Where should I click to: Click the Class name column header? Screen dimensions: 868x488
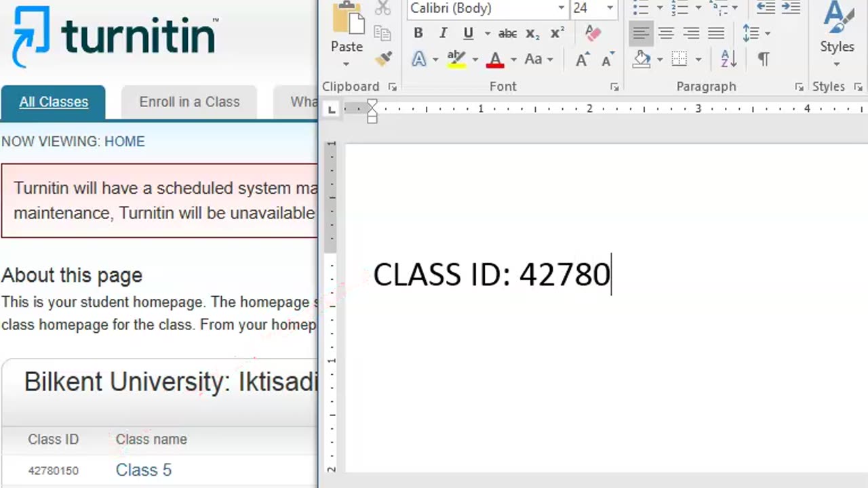151,439
